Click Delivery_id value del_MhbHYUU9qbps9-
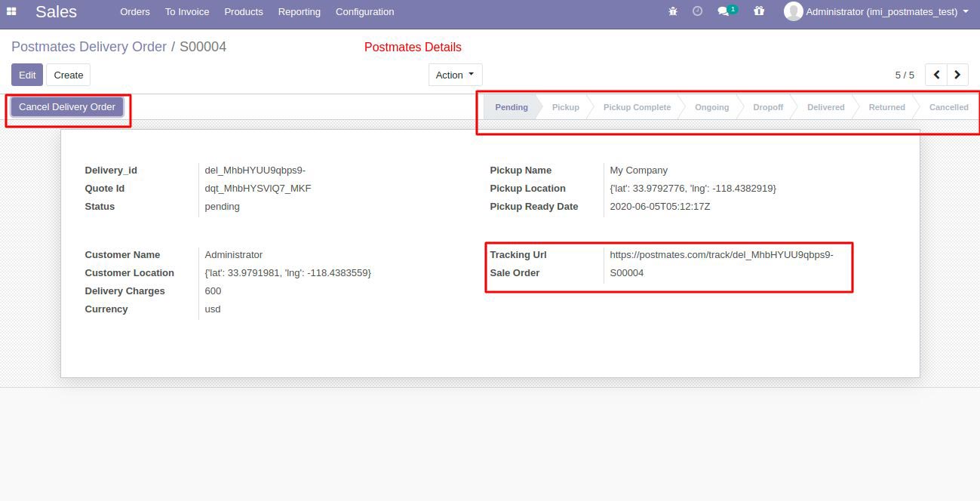 255,171
